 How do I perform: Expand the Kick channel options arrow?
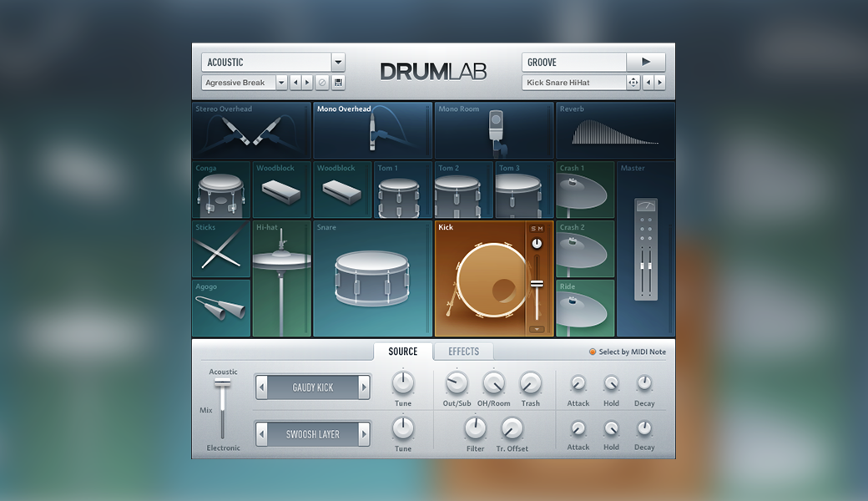[537, 329]
